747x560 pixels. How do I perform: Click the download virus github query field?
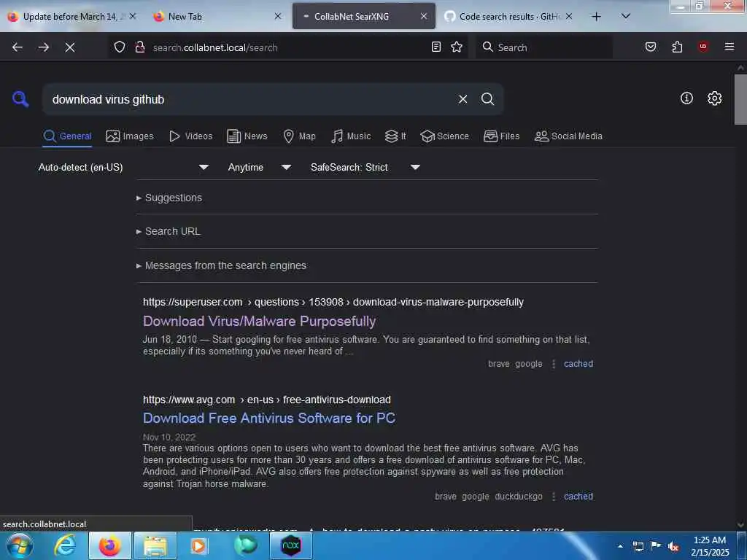tap(250, 99)
